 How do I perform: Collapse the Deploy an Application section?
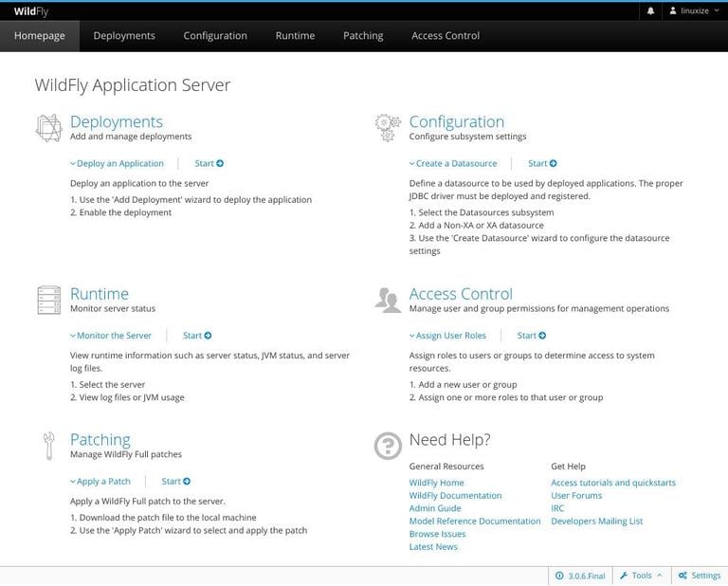pyautogui.click(x=118, y=163)
